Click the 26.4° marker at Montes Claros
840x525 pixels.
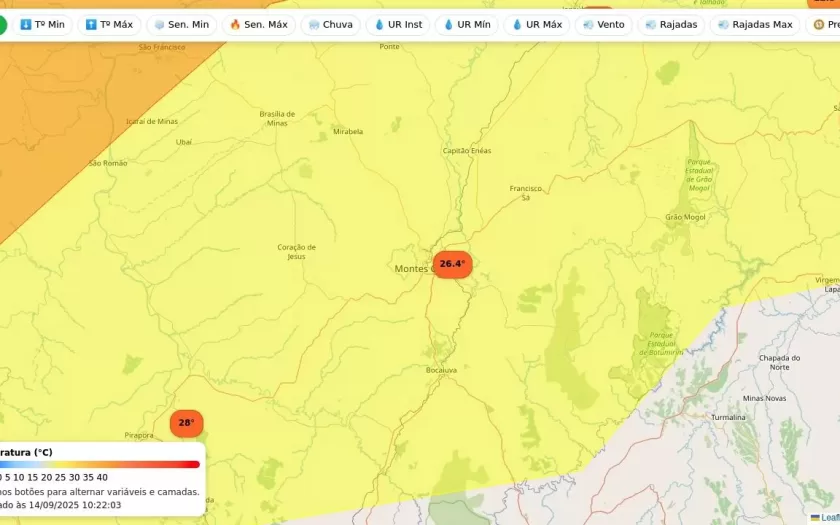[x=452, y=264]
